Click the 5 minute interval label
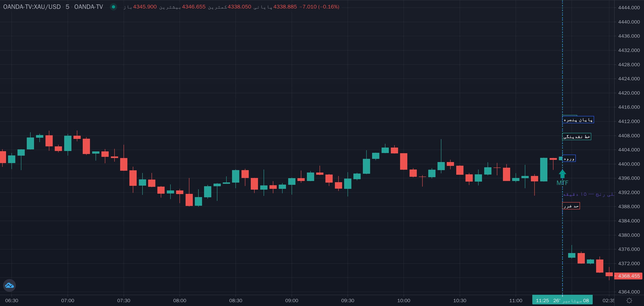This screenshot has width=644, height=306. 67,7
